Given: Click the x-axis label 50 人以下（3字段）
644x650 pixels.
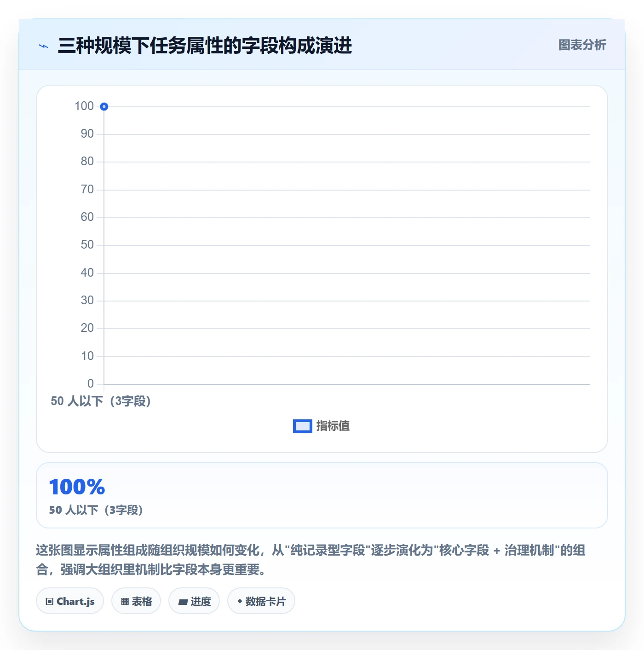Looking at the screenshot, I should 101,401.
